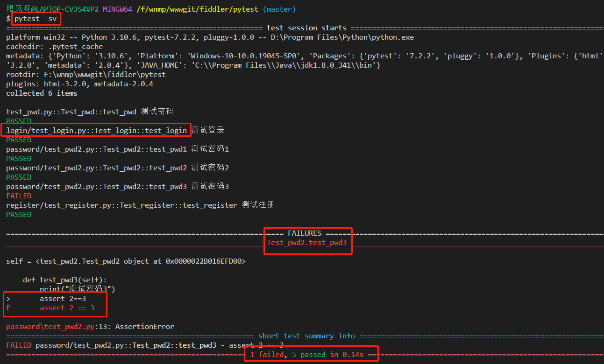Viewport: 604px width, 364px height.
Task: Click 'plugins: html-3.2.0, metadata-2.0.4' line
Action: [x=79, y=84]
